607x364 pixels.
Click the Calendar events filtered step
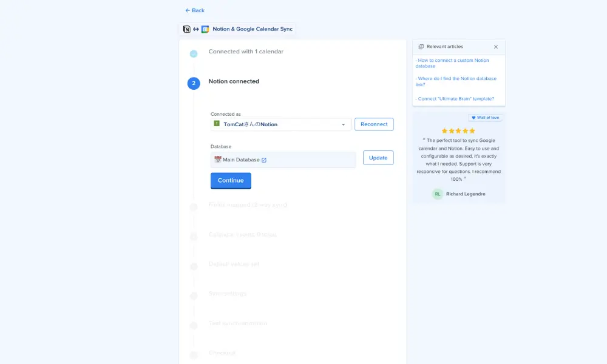242,234
